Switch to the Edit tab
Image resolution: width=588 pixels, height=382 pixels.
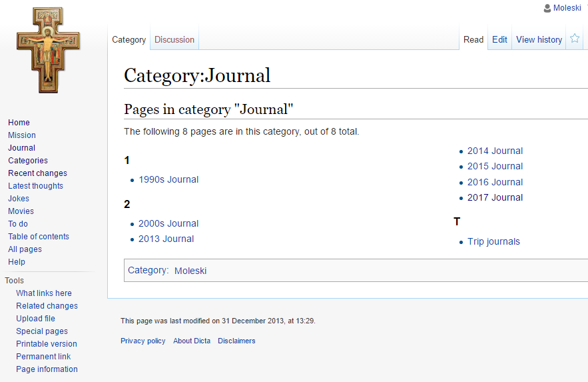pyautogui.click(x=499, y=39)
